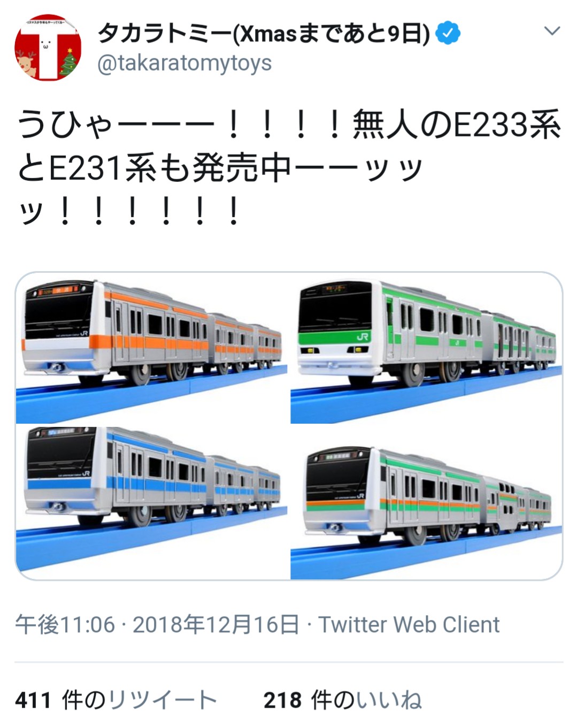Open the @takaratomytoys handle link
Viewport: 577px width, 728px height.
[x=184, y=63]
